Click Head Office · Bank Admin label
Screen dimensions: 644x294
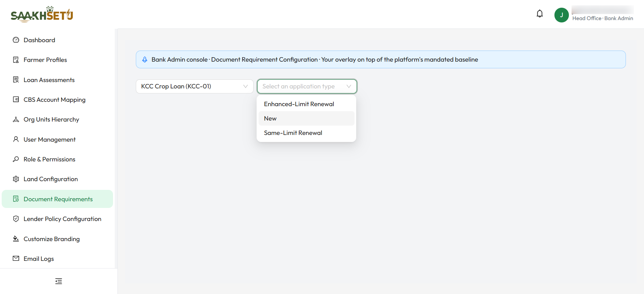coord(603,18)
